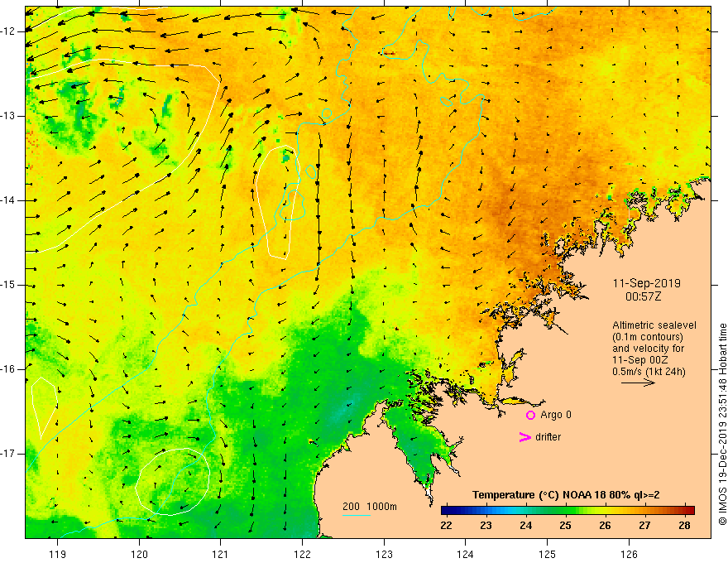The height and width of the screenshot is (563, 728).
Task: Click the 'and velocity for' text line
Action: 648,349
